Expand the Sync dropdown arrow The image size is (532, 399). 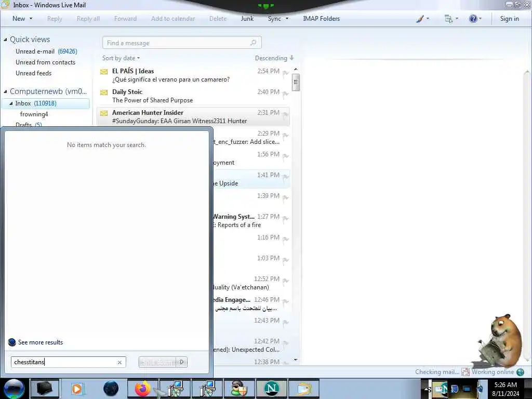287,19
